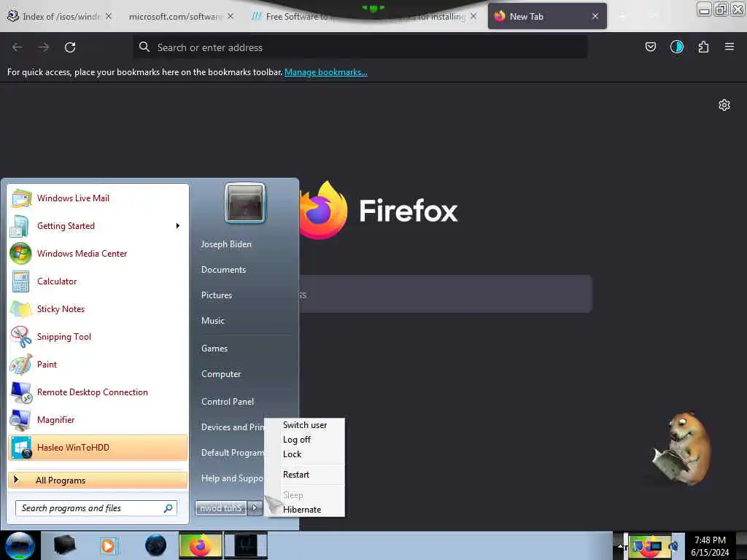Reload the page in Firefox
This screenshot has width=747, height=560.
[70, 47]
